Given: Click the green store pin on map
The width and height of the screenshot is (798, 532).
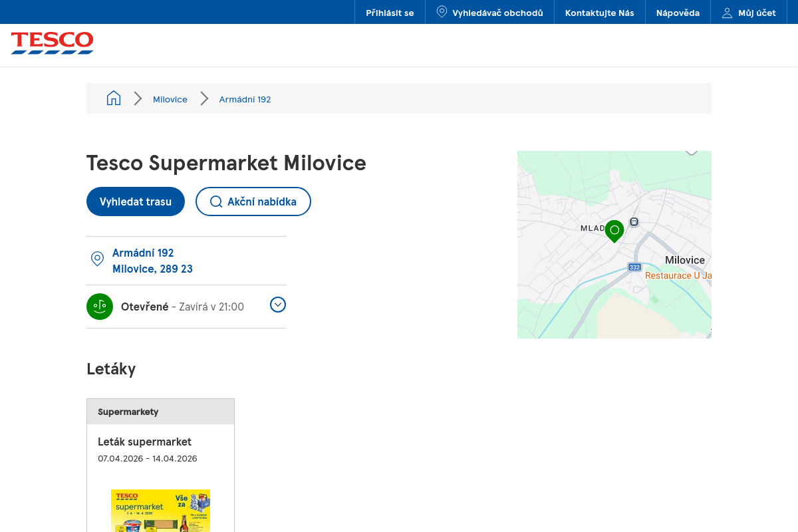Looking at the screenshot, I should [614, 231].
